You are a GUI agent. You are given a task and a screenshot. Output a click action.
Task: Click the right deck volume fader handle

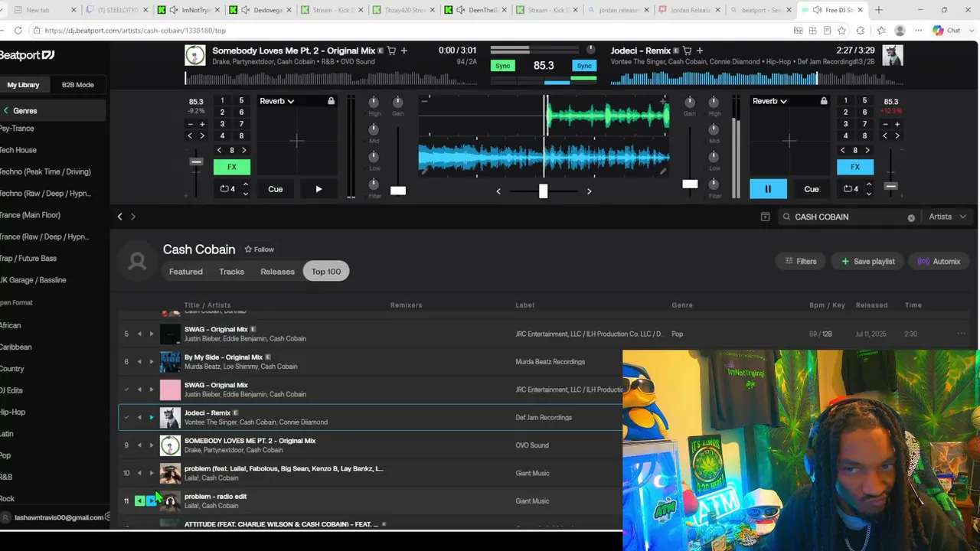coord(690,184)
